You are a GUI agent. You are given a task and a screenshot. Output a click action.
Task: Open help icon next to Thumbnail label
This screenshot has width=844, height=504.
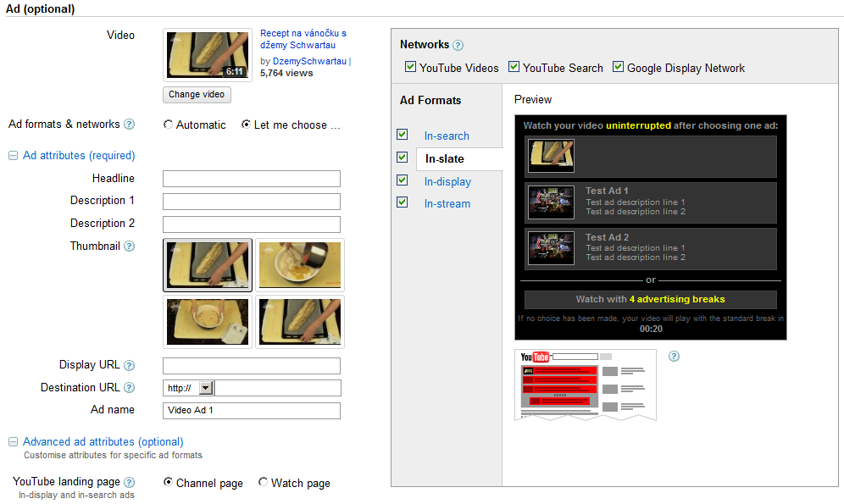pos(130,246)
